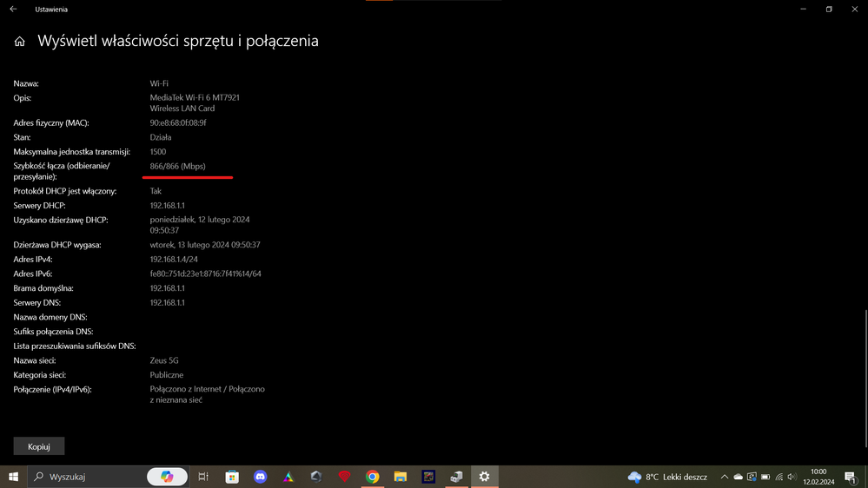Open Task View on the taskbar

click(x=203, y=477)
